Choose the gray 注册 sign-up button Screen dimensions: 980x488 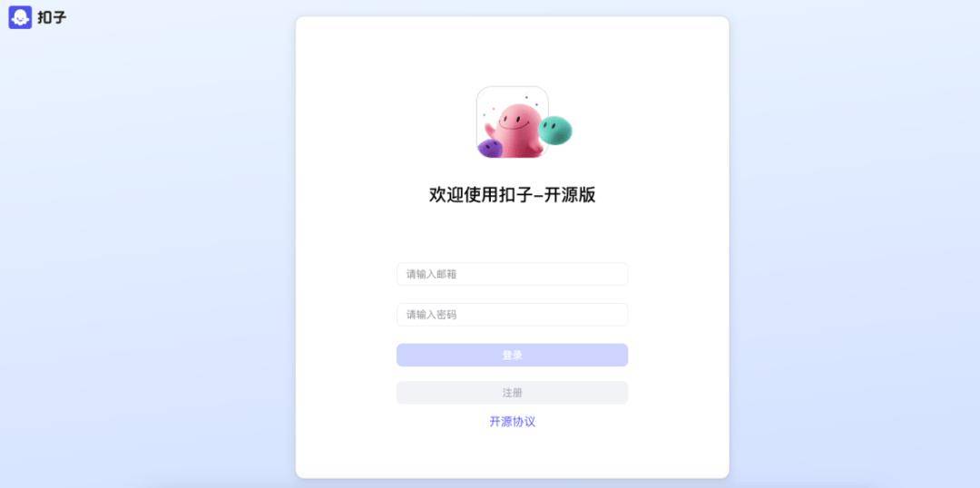(x=512, y=393)
